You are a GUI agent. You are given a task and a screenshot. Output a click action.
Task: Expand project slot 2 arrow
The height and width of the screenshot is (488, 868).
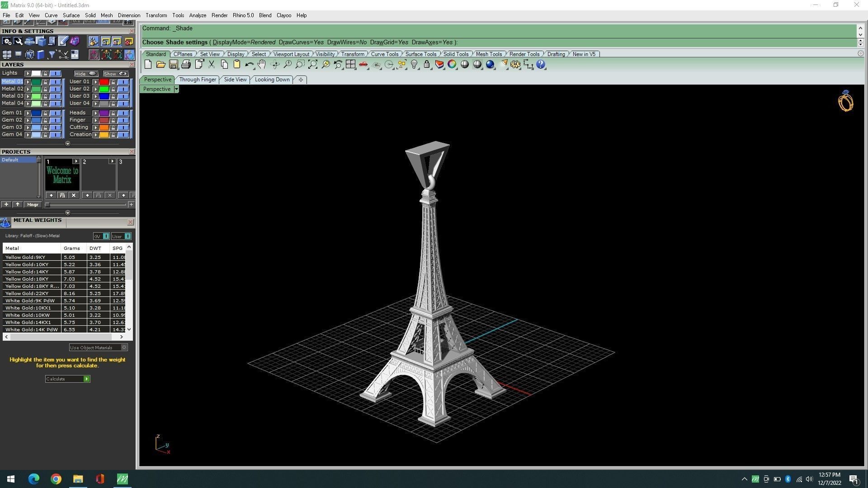(x=112, y=161)
